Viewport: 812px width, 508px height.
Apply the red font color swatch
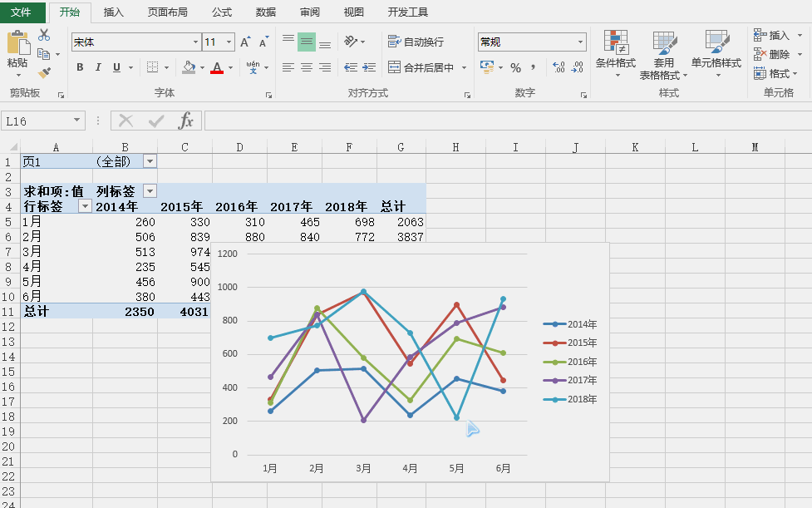point(217,68)
